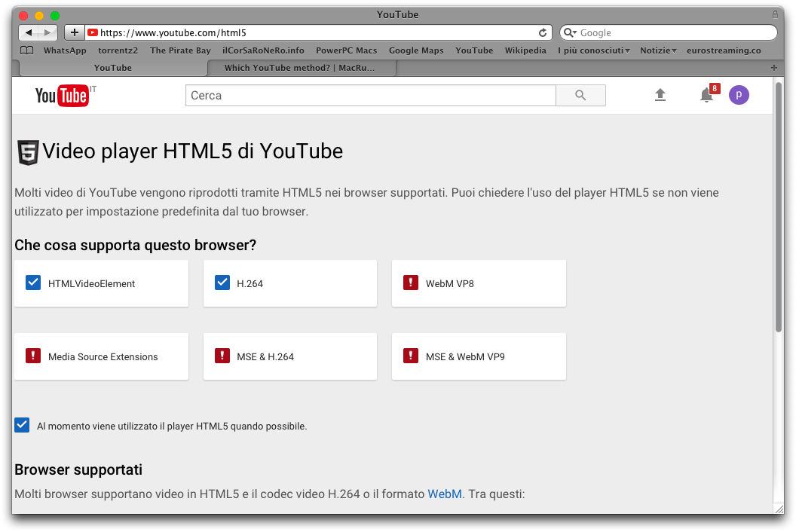796x532 pixels.
Task: Open the eurostreaming.co bookmark
Action: [x=724, y=50]
